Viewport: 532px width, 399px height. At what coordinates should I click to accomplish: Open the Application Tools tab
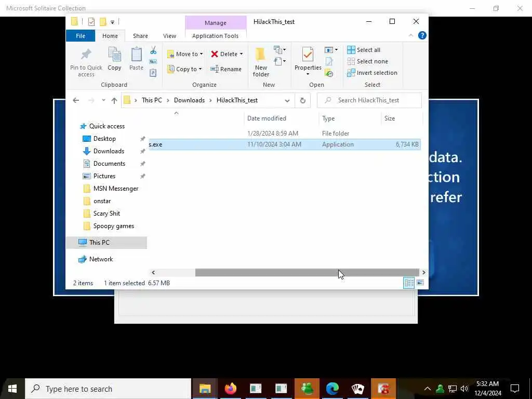[x=215, y=36]
